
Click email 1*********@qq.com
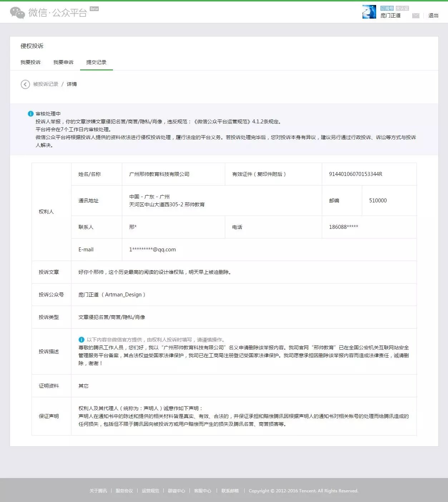152,250
